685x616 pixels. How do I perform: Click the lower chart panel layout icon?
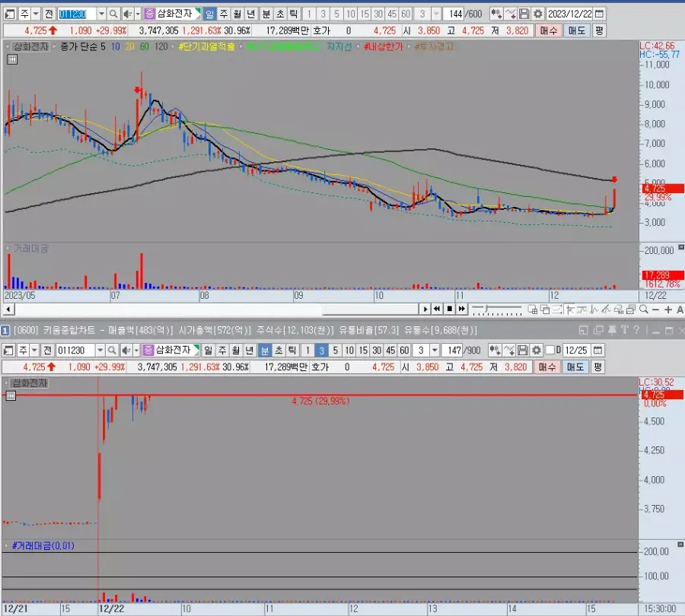click(x=8, y=350)
